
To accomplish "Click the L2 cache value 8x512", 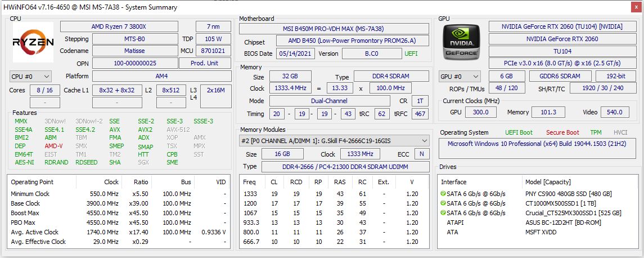I will point(171,90).
